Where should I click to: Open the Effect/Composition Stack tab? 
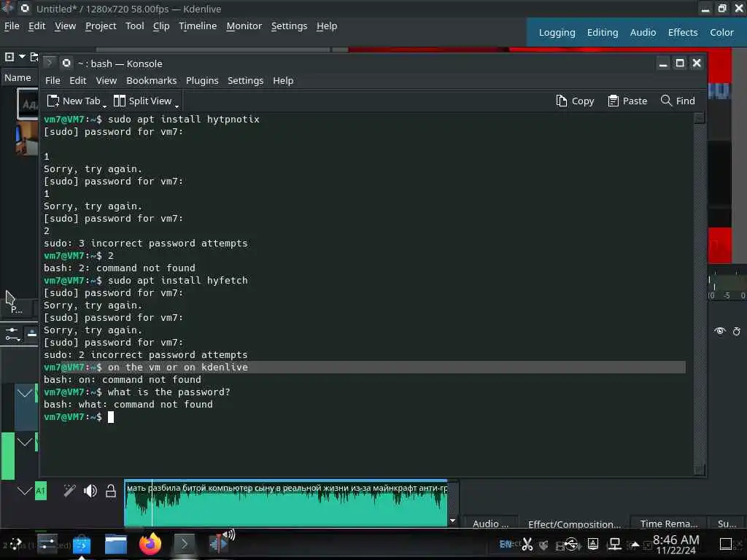pyautogui.click(x=574, y=524)
